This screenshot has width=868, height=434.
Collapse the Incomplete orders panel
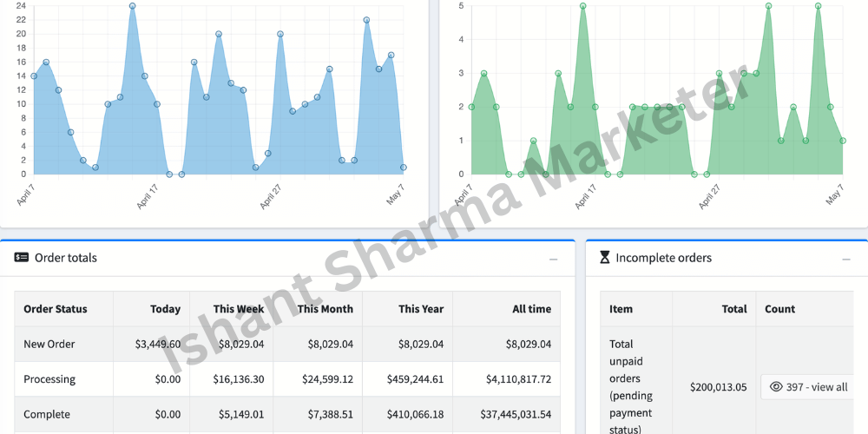pos(846,259)
